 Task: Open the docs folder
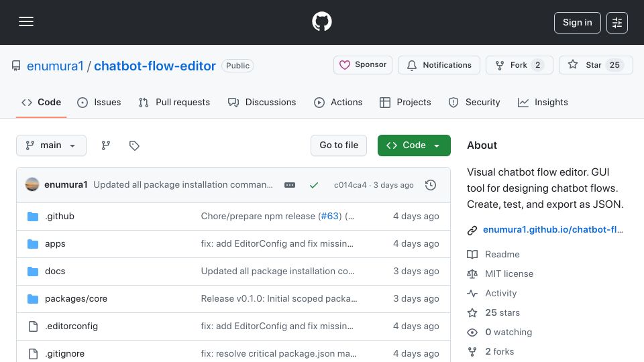coord(55,271)
